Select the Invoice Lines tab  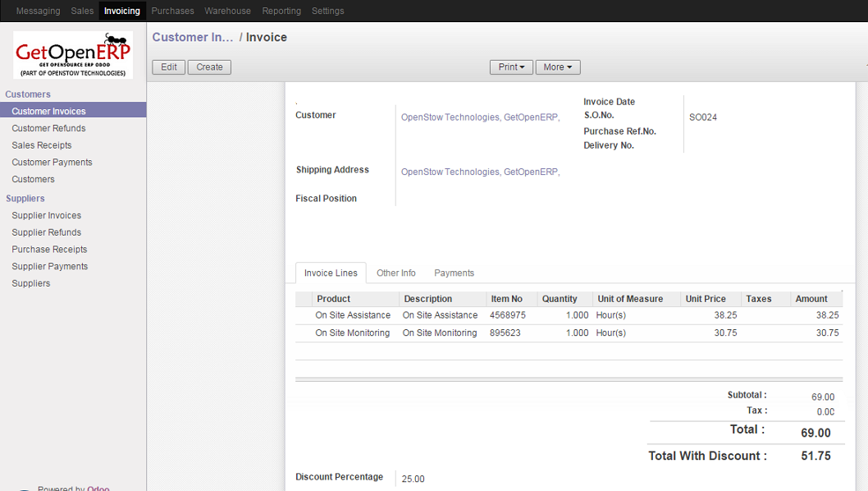[331, 273]
